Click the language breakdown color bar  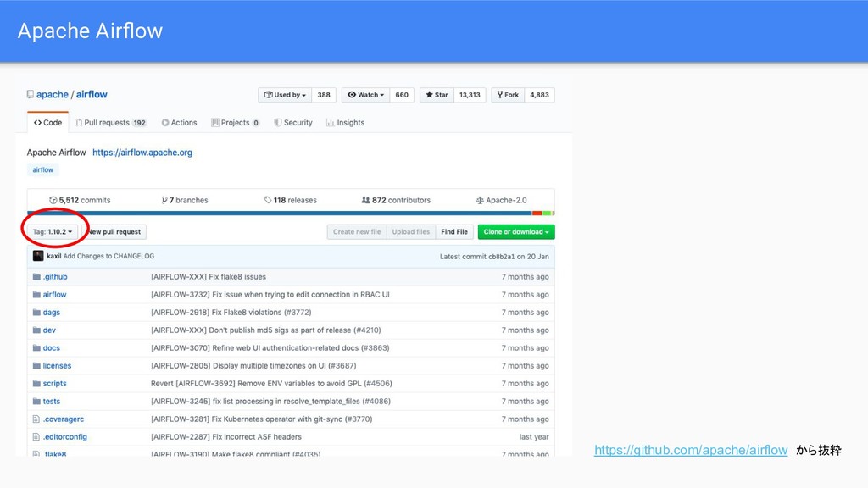point(291,213)
